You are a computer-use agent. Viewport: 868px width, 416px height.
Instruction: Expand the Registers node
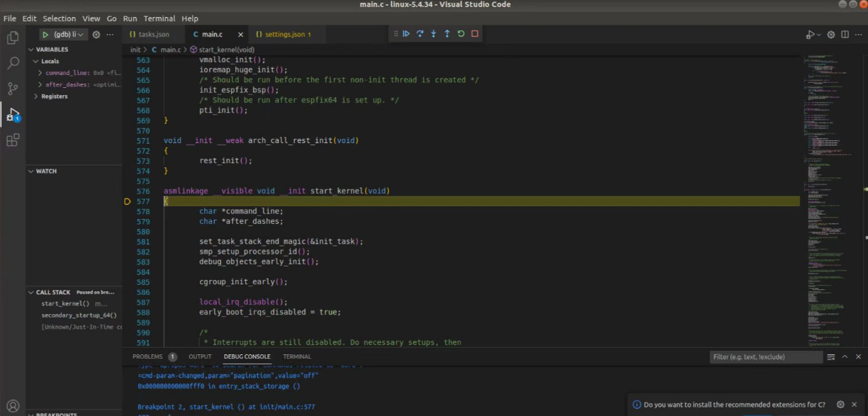pos(35,96)
